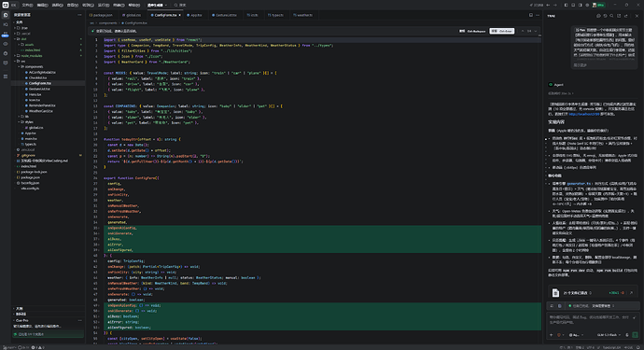Open the last menu bar item

[133, 5]
